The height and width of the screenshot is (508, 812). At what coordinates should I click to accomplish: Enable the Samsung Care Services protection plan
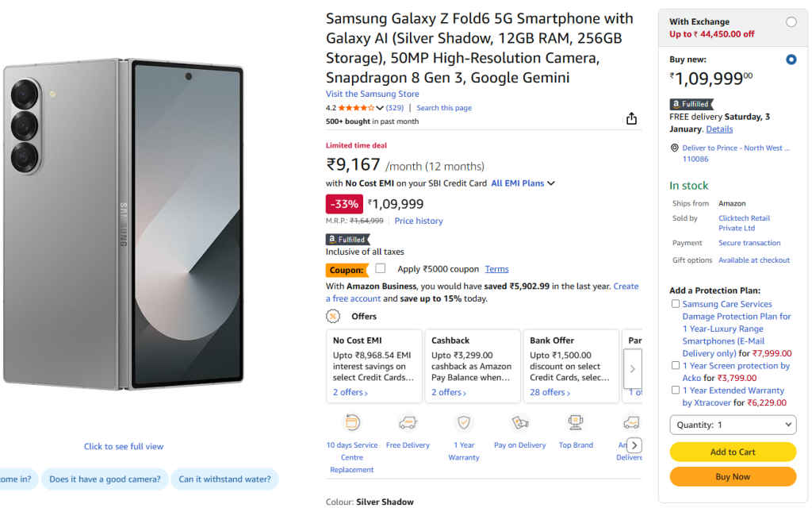[x=676, y=303]
